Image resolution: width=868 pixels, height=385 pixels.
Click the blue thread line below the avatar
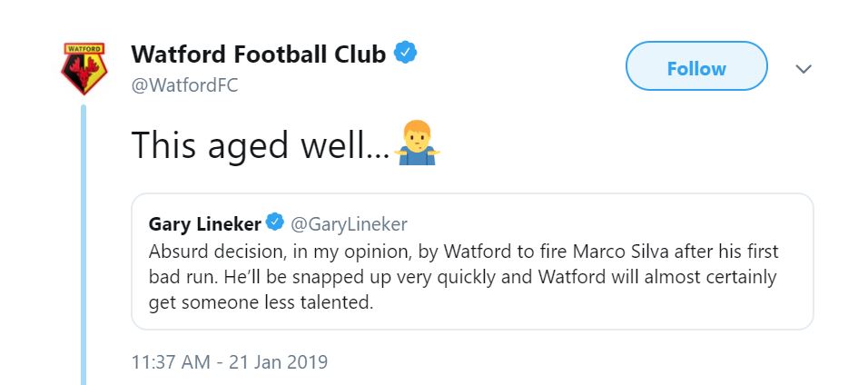pos(84,243)
